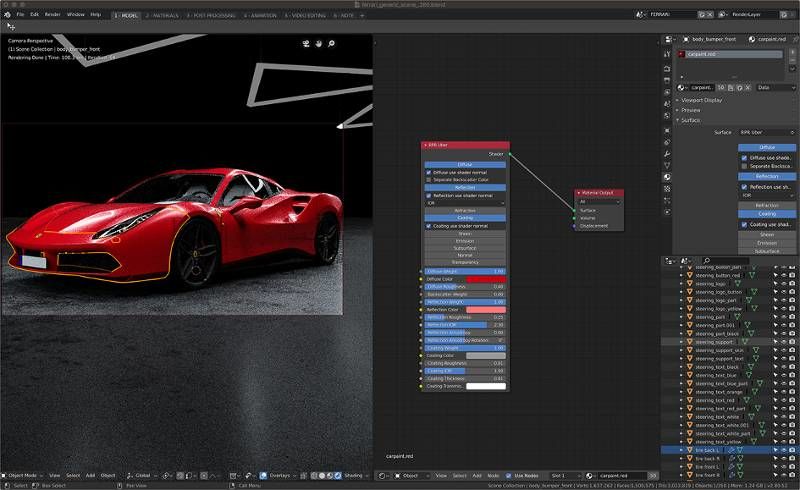Open the Object Data mesh tab icon
The width and height of the screenshot is (800, 490).
667,165
